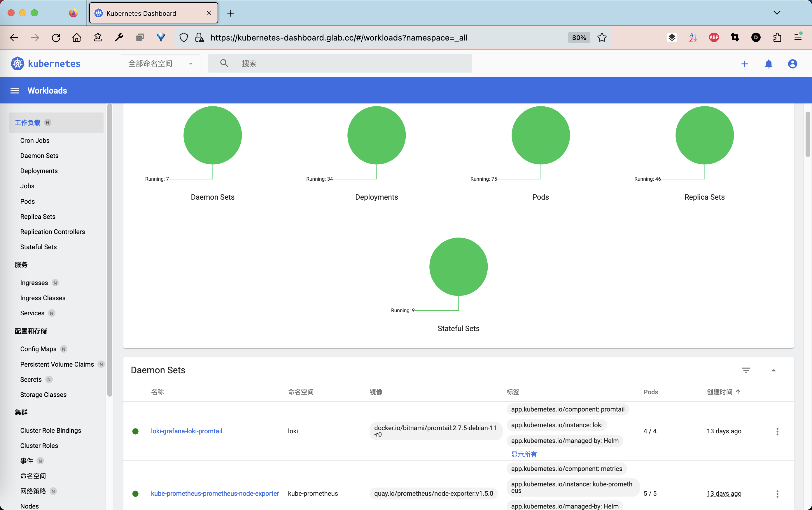Image resolution: width=812 pixels, height=510 pixels.
Task: Open Config Maps in the sidebar
Action: 38,349
